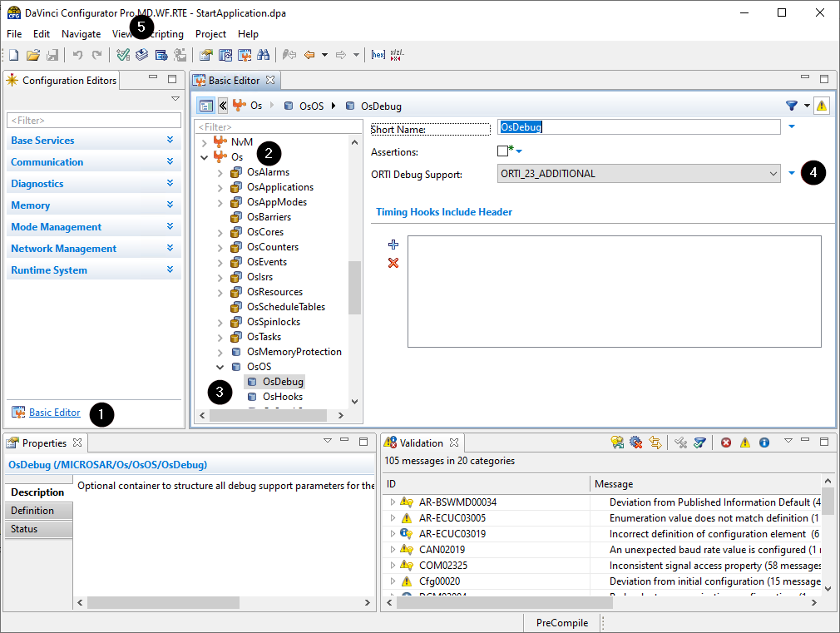840x633 pixels.
Task: Toggle error messages filter in Validation
Action: pyautogui.click(x=726, y=443)
